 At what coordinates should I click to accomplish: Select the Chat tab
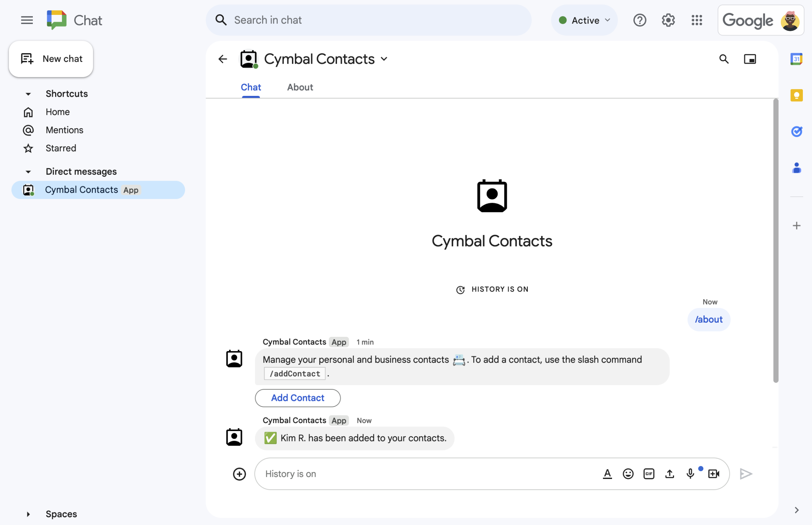[251, 86]
